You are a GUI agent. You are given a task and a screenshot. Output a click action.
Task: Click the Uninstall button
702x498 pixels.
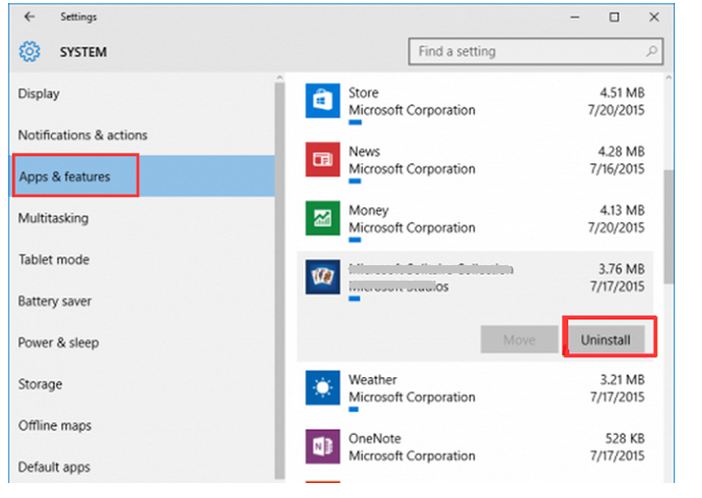(x=606, y=340)
